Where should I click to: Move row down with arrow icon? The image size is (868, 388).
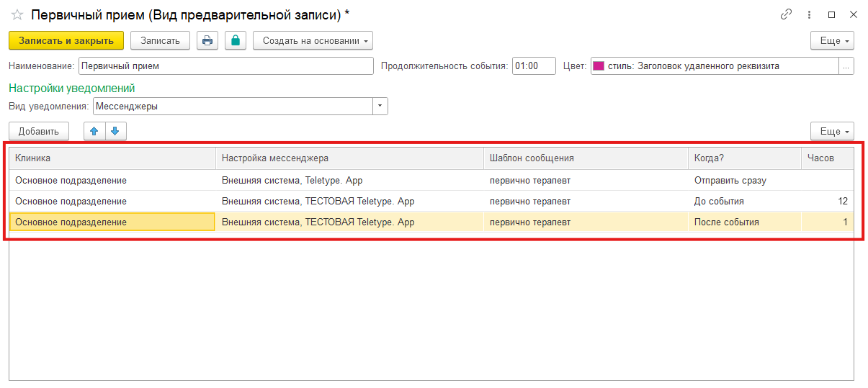116,131
